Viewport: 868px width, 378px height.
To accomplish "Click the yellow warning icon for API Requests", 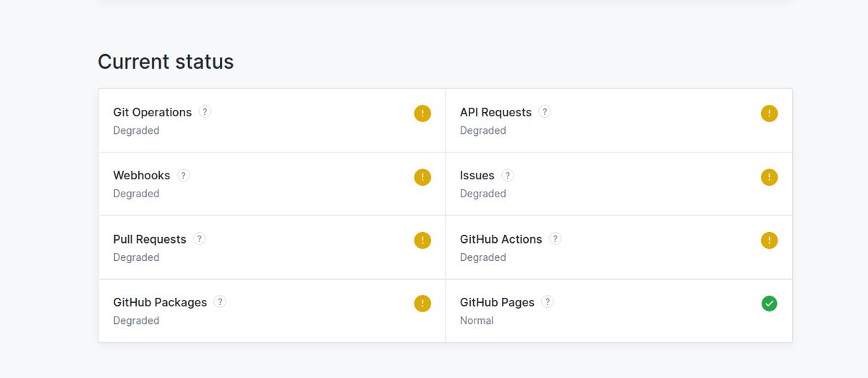I will [770, 113].
